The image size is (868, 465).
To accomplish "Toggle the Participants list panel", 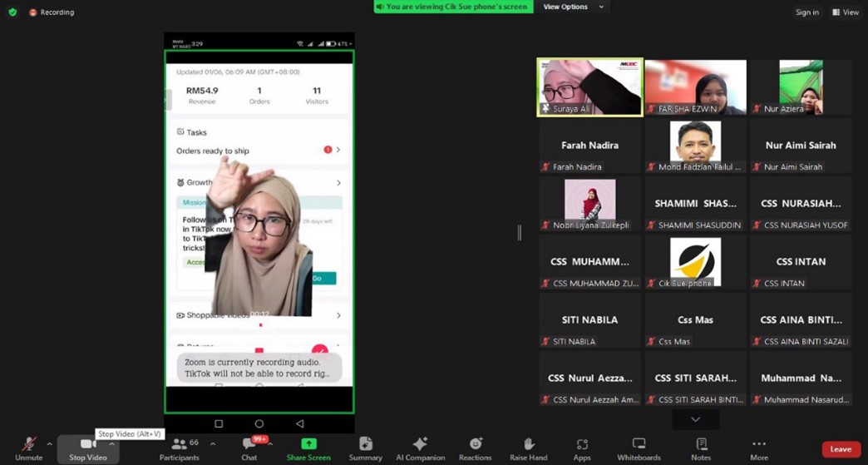I will (179, 448).
